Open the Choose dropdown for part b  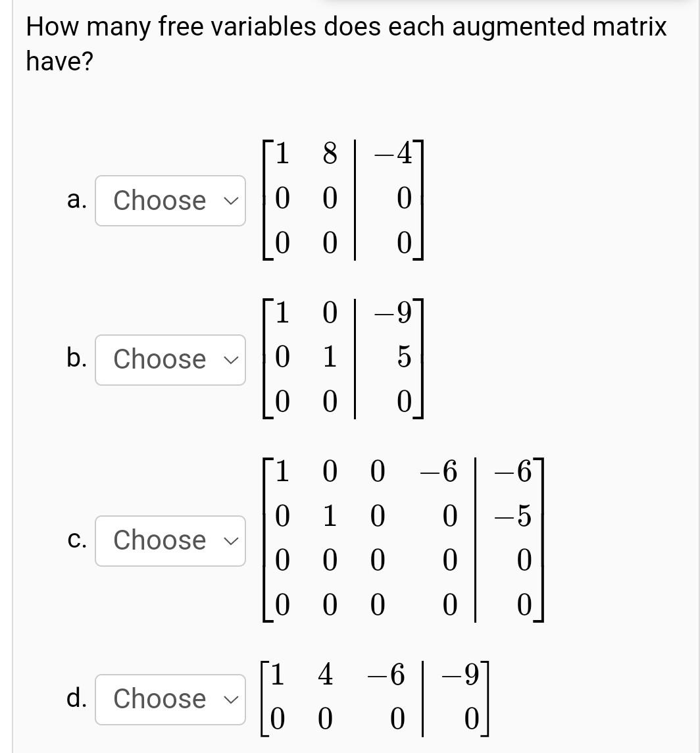click(170, 359)
